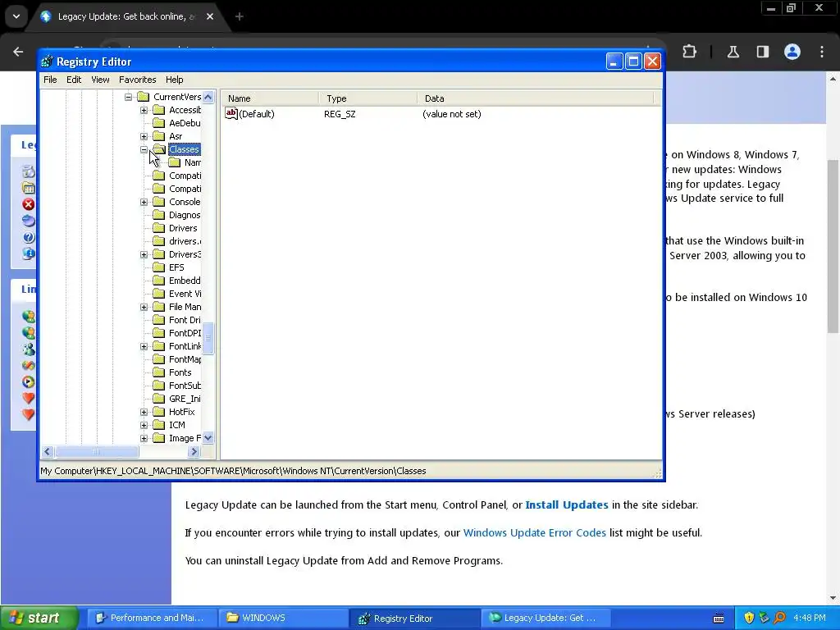Click tree vertical scrollbar up arrow

pos(208,97)
